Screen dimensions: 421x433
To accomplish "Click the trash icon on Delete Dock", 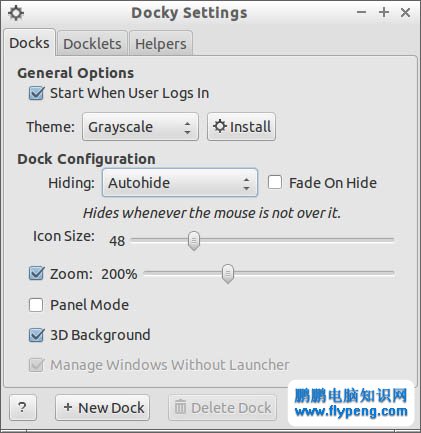I will pos(180,407).
